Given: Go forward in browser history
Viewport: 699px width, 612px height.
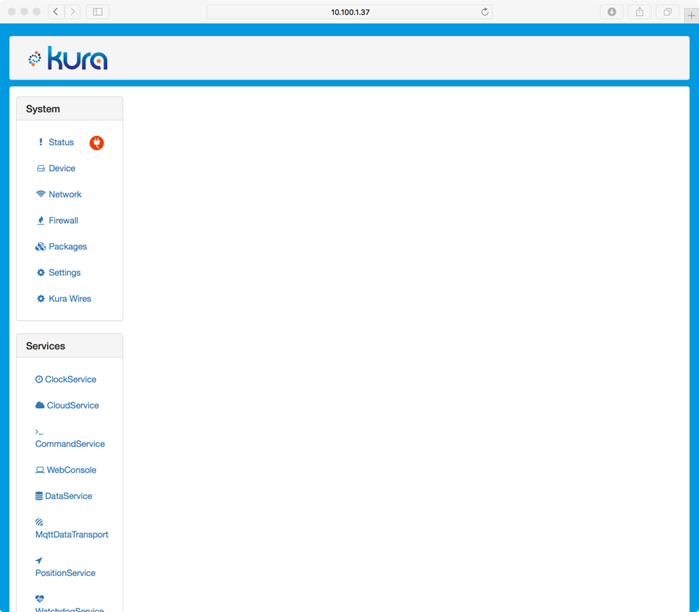Looking at the screenshot, I should pos(73,12).
